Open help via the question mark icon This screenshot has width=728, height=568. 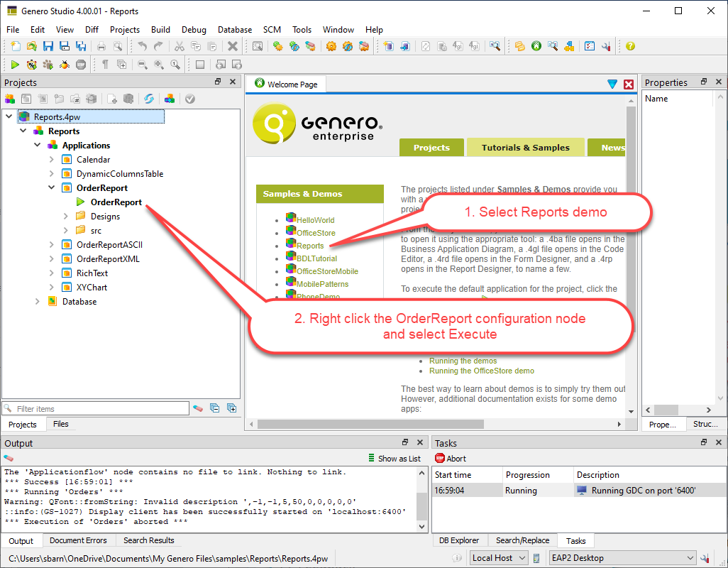pyautogui.click(x=629, y=45)
